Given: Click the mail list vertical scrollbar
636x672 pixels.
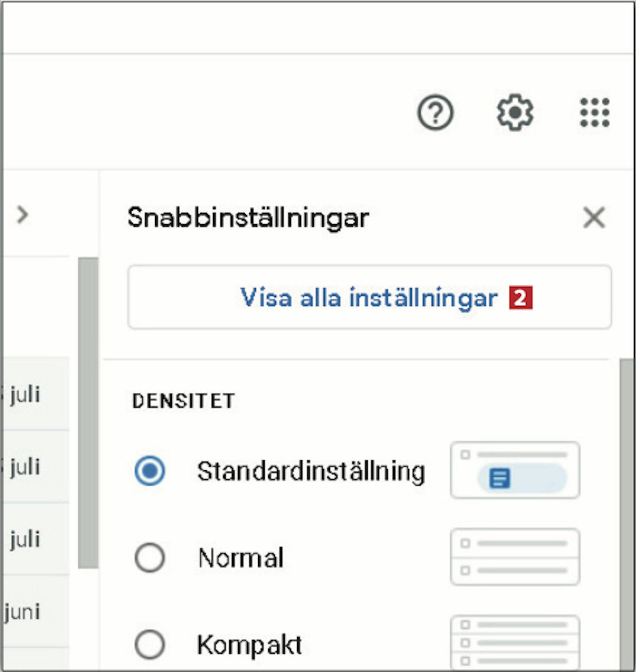Looking at the screenshot, I should point(88,412).
